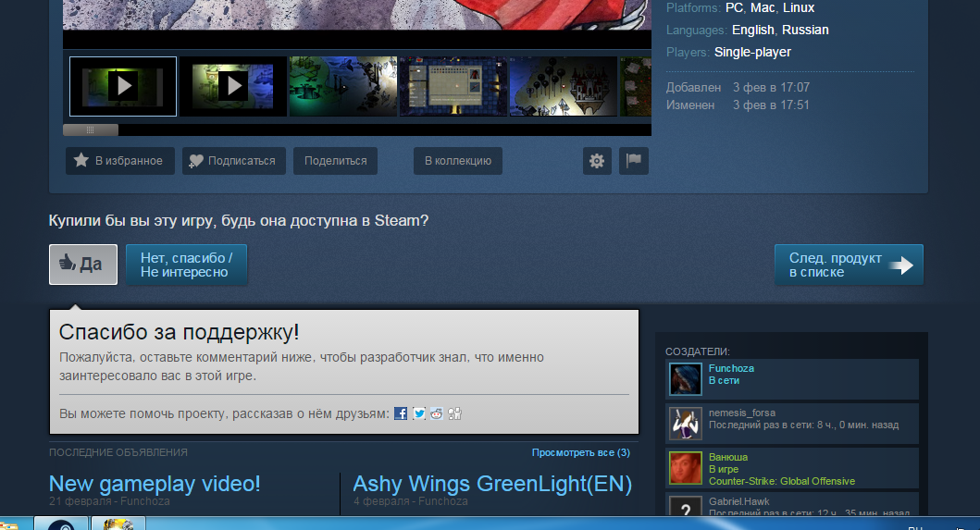Viewport: 980px width, 530px height.
Task: Click the Twitter share icon
Action: [x=419, y=413]
